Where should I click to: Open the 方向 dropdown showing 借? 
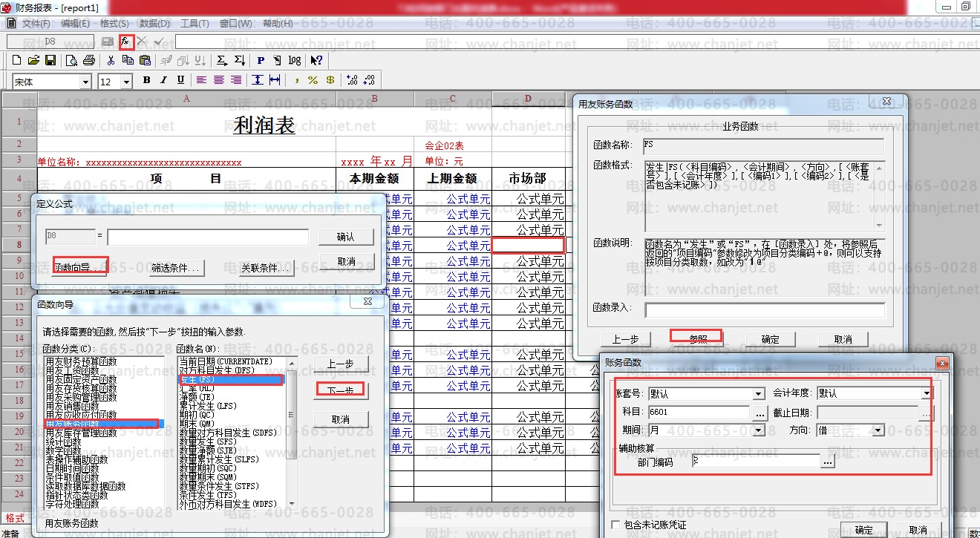(x=878, y=430)
